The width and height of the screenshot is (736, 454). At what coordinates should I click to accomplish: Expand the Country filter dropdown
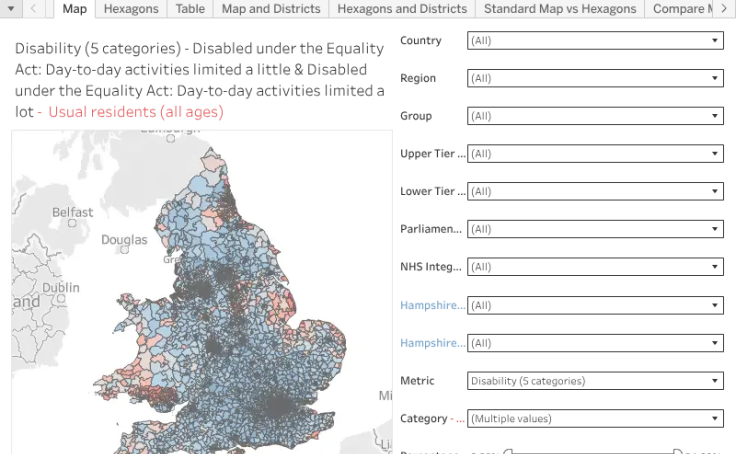(x=595, y=40)
